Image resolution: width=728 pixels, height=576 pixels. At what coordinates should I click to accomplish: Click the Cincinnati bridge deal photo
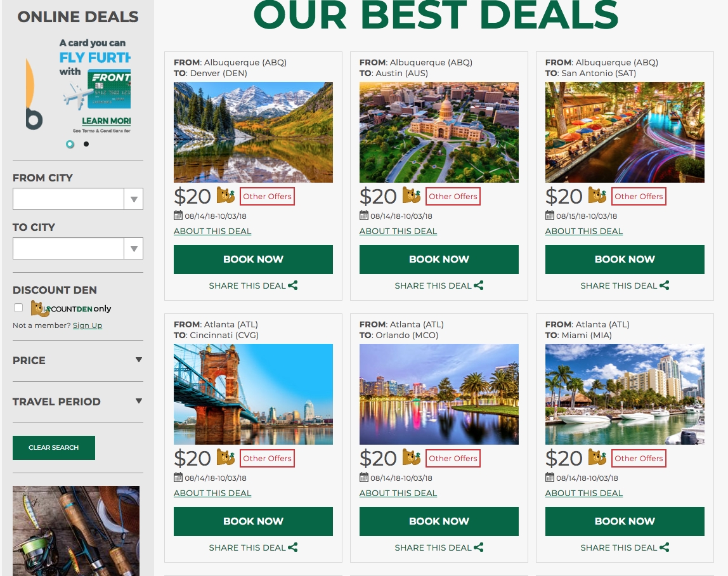[253, 394]
